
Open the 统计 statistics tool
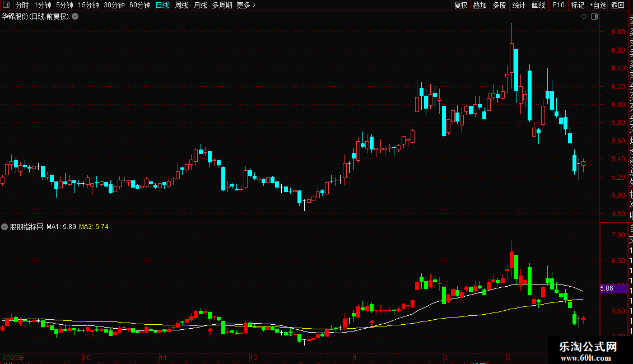519,5
